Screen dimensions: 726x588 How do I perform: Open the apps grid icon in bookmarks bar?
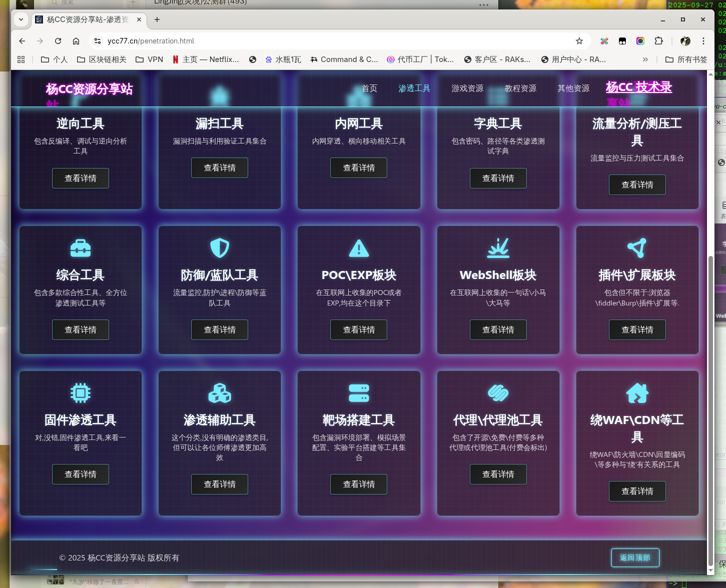21,59
